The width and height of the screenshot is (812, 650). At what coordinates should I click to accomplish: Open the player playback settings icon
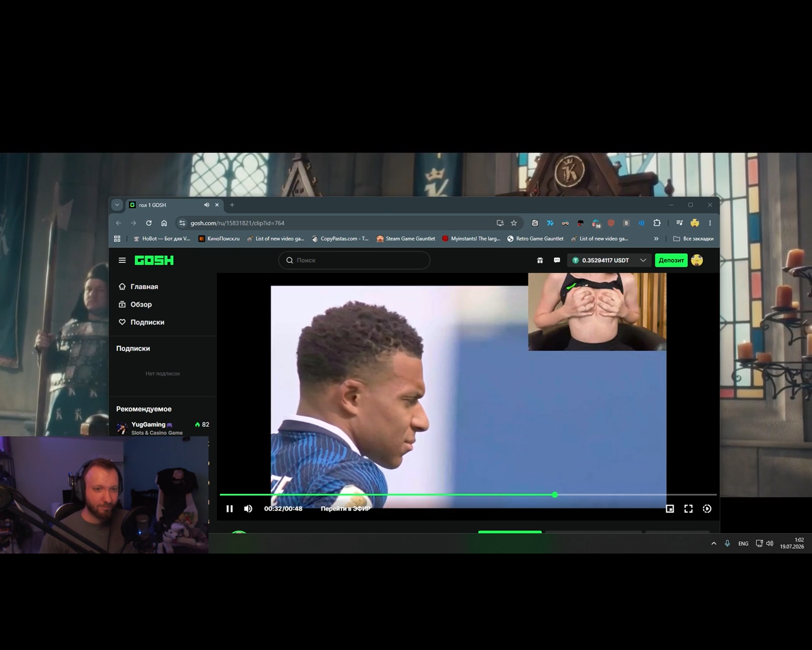click(707, 508)
